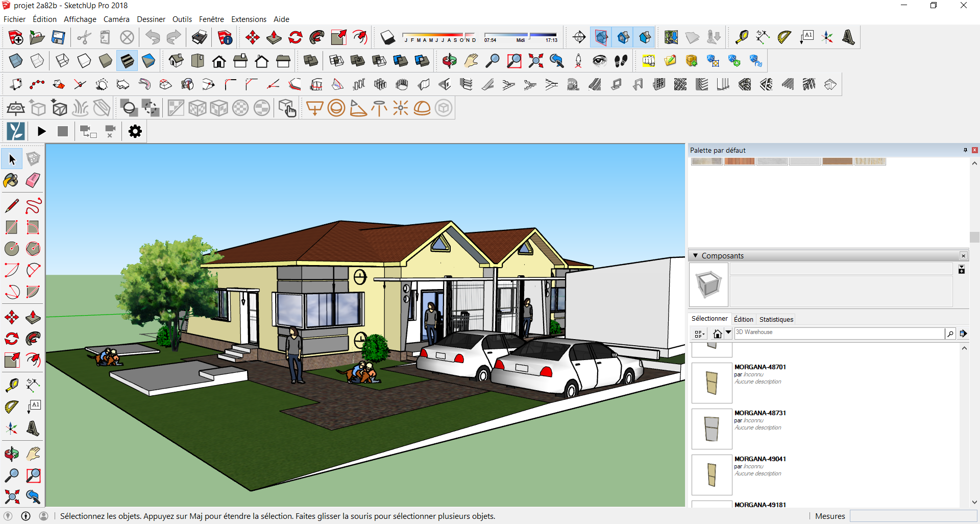Open the Édition menu
Image resolution: width=980 pixels, height=524 pixels.
[44, 19]
